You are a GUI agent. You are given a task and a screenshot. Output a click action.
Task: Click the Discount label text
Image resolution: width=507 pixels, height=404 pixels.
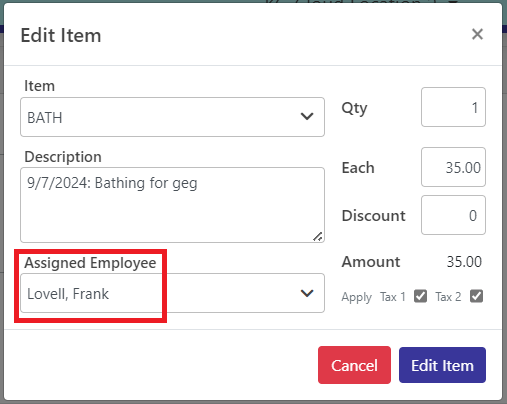374,216
